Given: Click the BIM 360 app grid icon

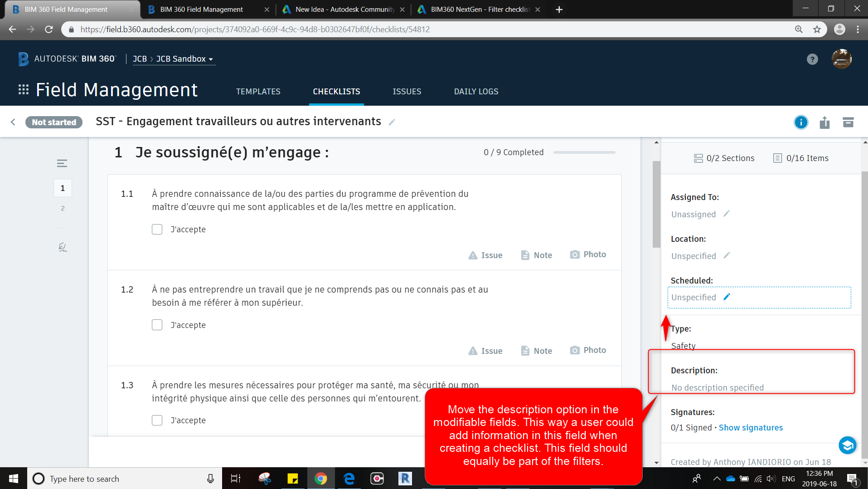Looking at the screenshot, I should click(x=23, y=89).
